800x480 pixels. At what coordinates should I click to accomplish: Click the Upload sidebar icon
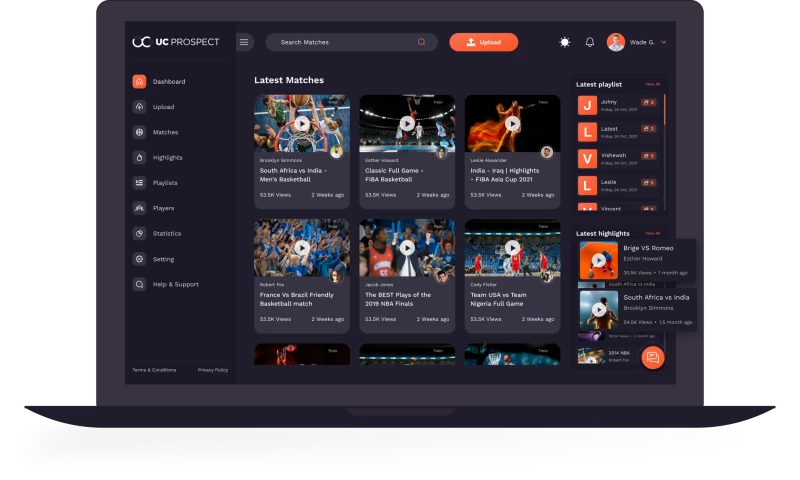click(139, 107)
